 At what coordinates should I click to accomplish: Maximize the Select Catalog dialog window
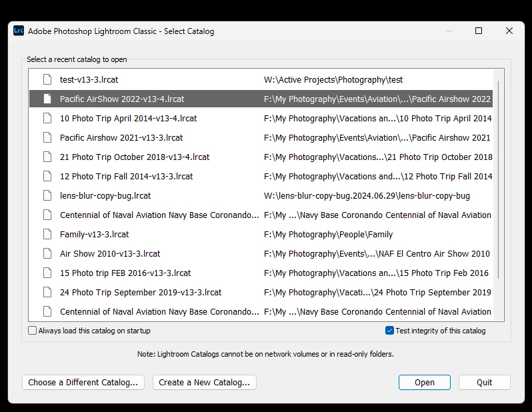(x=479, y=31)
